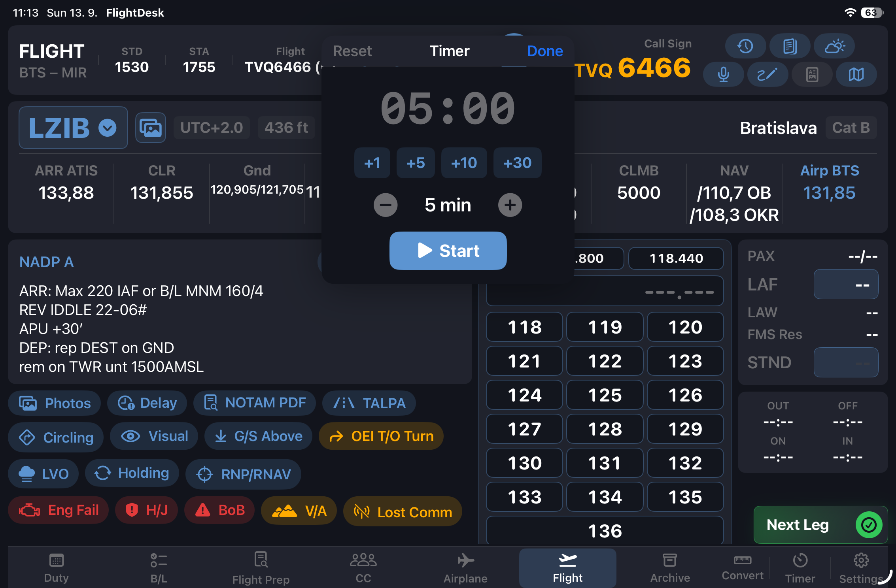
Task: Open the Lost Comm chip
Action: click(403, 512)
